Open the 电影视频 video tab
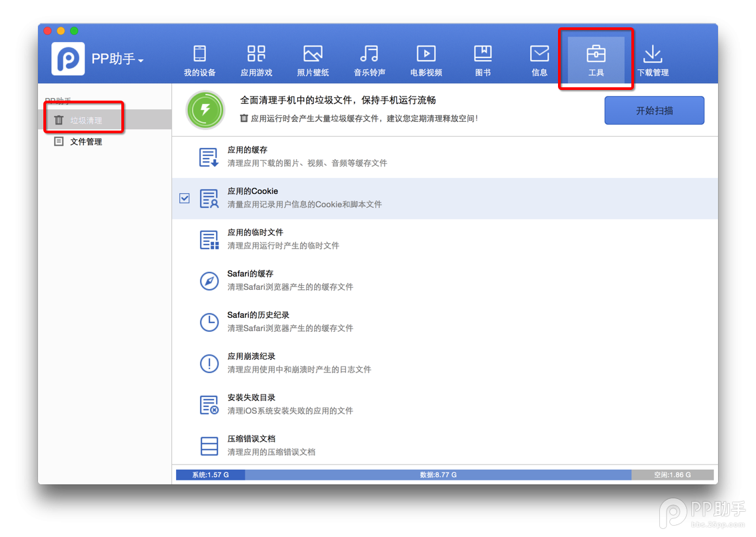Screen dimensions: 756x537 426,60
